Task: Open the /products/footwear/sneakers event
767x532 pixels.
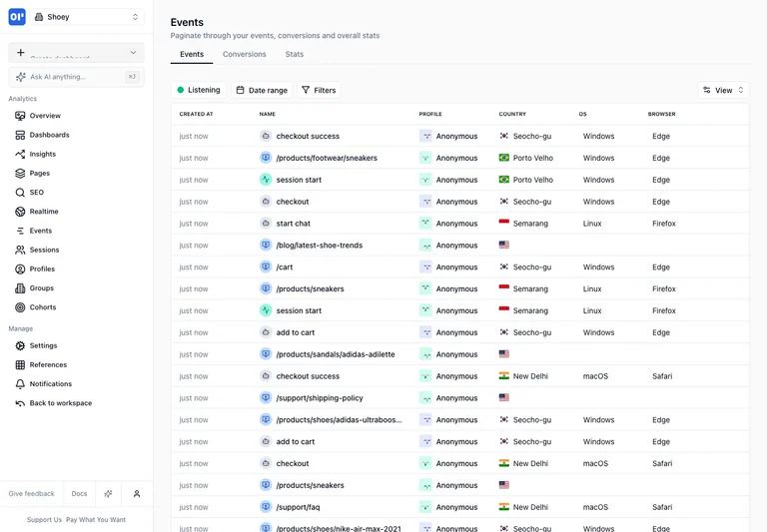Action: point(327,158)
